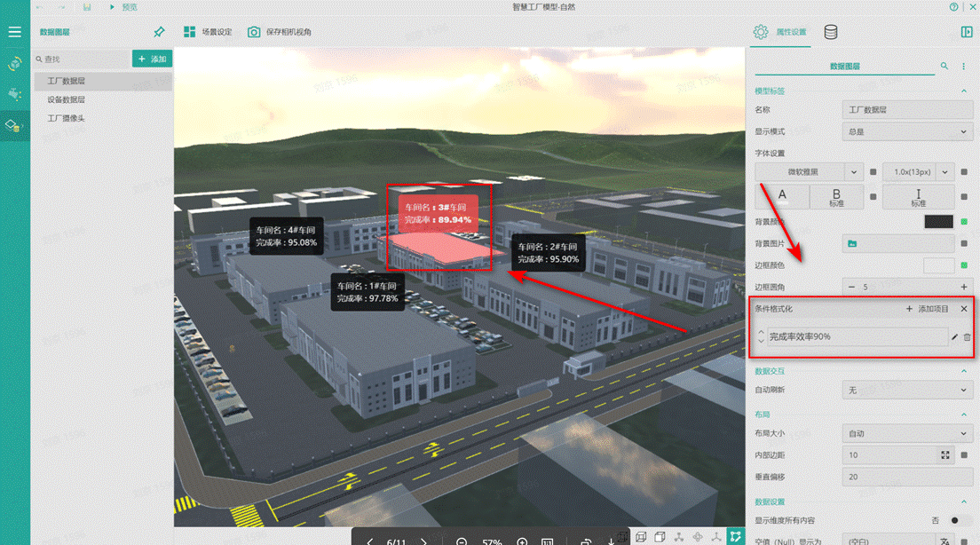Collapse the 数据交互 section

point(964,371)
